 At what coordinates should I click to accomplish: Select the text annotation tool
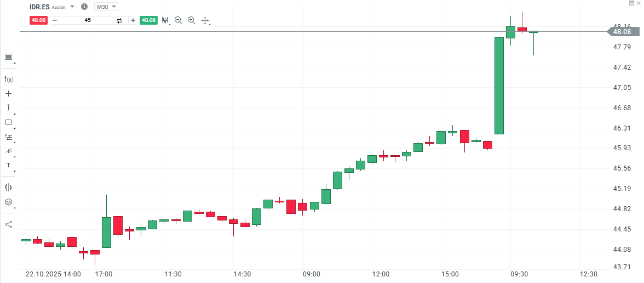click(x=8, y=165)
